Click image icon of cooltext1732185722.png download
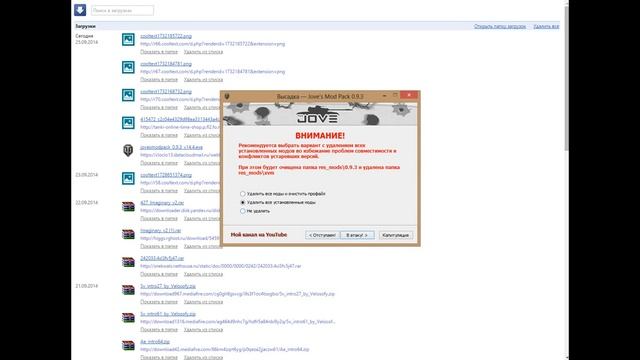The height and width of the screenshot is (360, 640). (128, 39)
